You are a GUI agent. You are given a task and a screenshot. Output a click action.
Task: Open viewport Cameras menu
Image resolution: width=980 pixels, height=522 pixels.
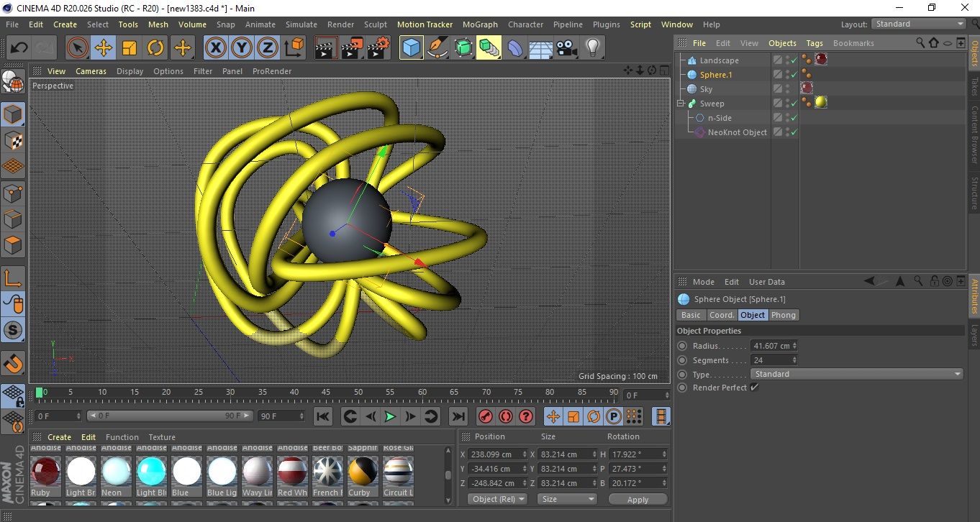(91, 71)
